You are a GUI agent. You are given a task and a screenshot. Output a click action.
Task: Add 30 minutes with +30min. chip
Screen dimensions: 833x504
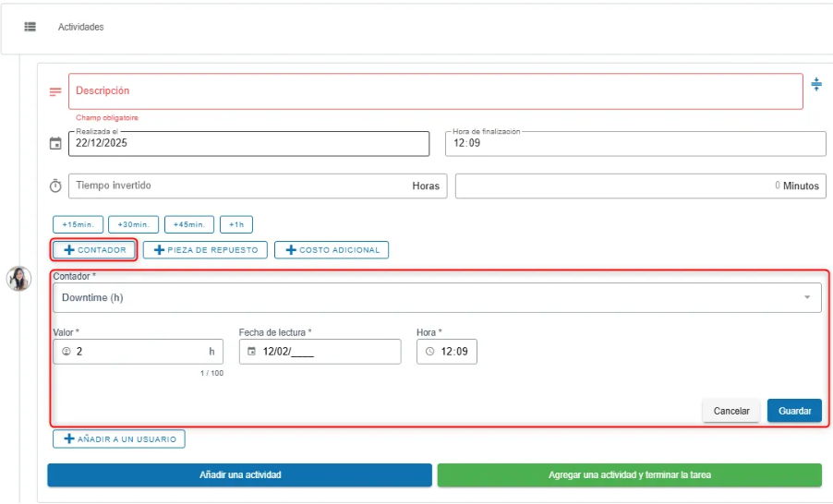(133, 224)
